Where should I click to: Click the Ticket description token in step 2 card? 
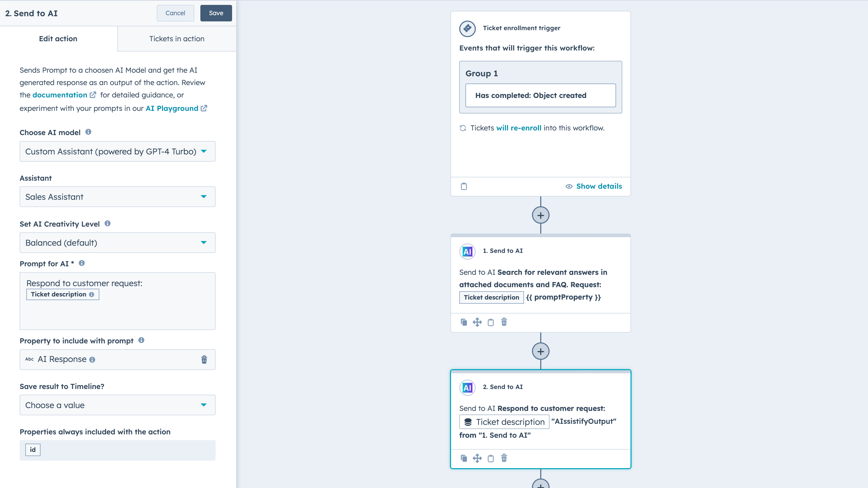(504, 422)
